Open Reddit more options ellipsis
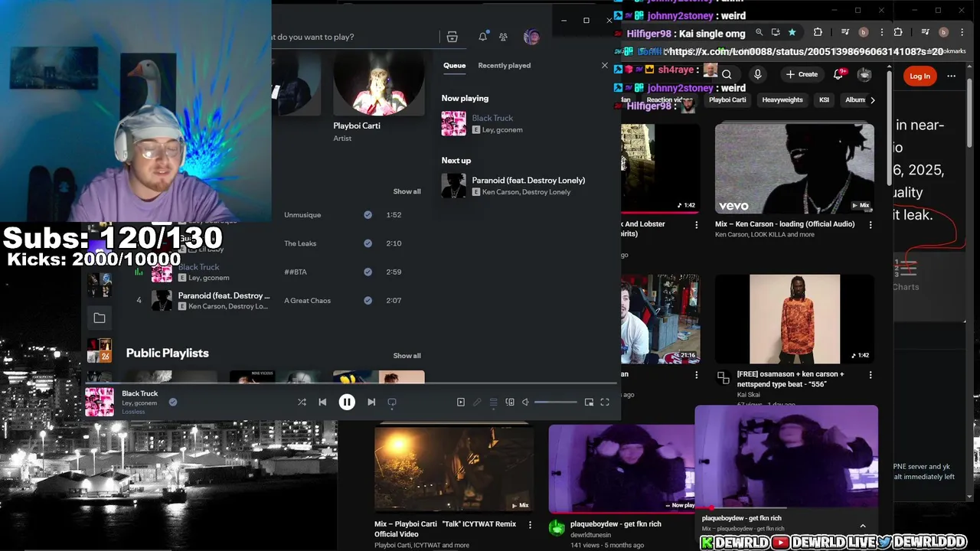Viewport: 980px width, 551px height. pos(952,76)
